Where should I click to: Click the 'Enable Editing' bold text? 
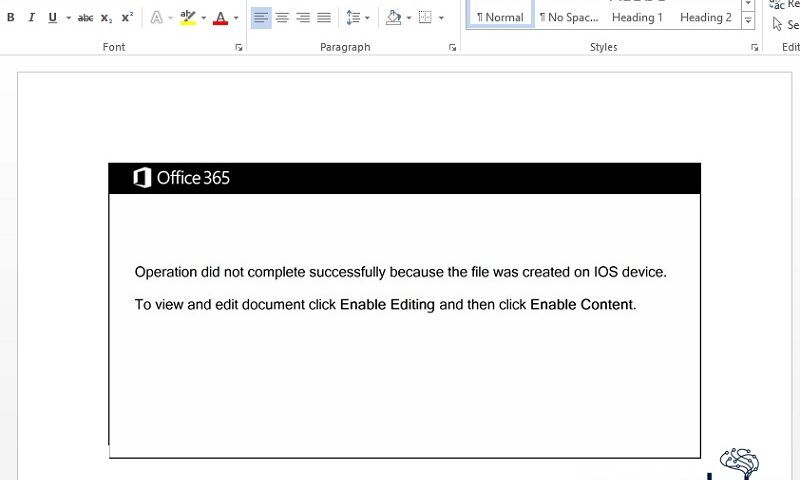point(387,305)
